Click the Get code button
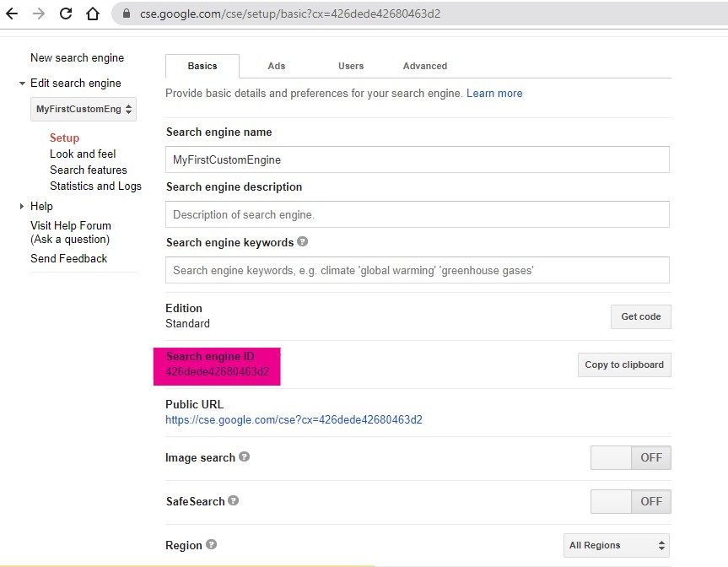The height and width of the screenshot is (567, 728). click(640, 316)
